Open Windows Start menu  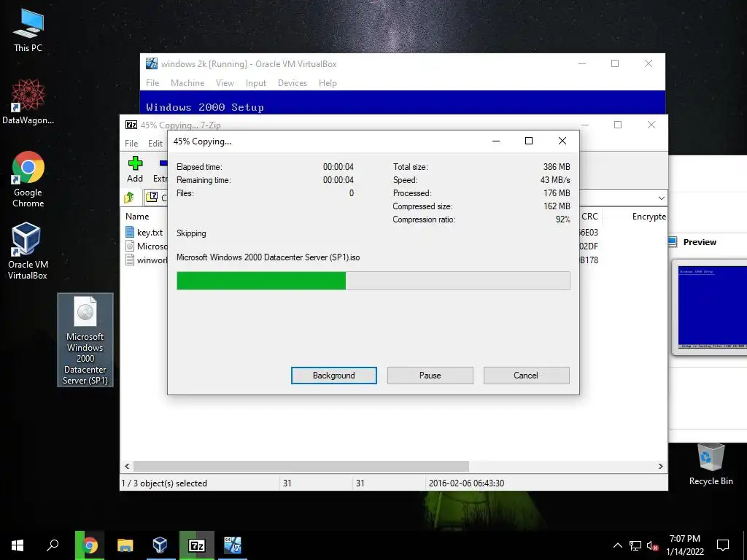point(18,545)
